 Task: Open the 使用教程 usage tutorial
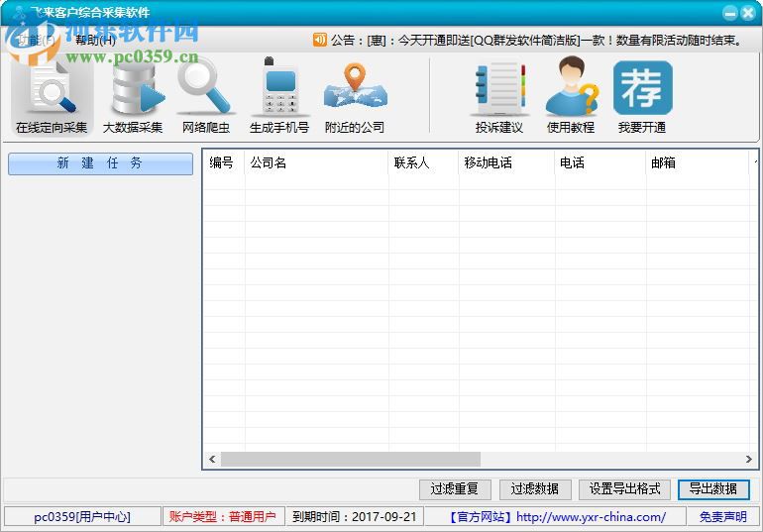(571, 96)
